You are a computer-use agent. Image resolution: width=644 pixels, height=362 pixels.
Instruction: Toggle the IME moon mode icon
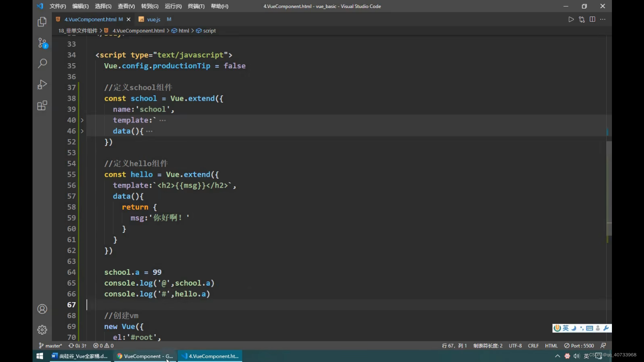coord(574,328)
